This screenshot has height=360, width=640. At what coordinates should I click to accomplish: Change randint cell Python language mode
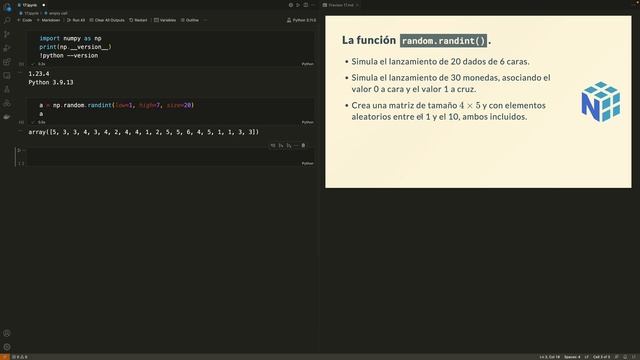click(307, 122)
